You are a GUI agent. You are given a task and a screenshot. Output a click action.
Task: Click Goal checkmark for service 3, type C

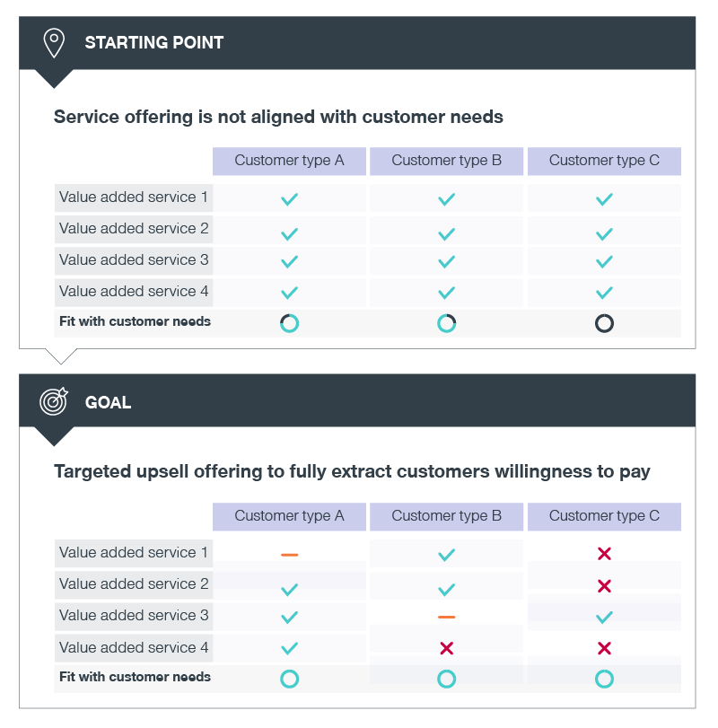604,617
